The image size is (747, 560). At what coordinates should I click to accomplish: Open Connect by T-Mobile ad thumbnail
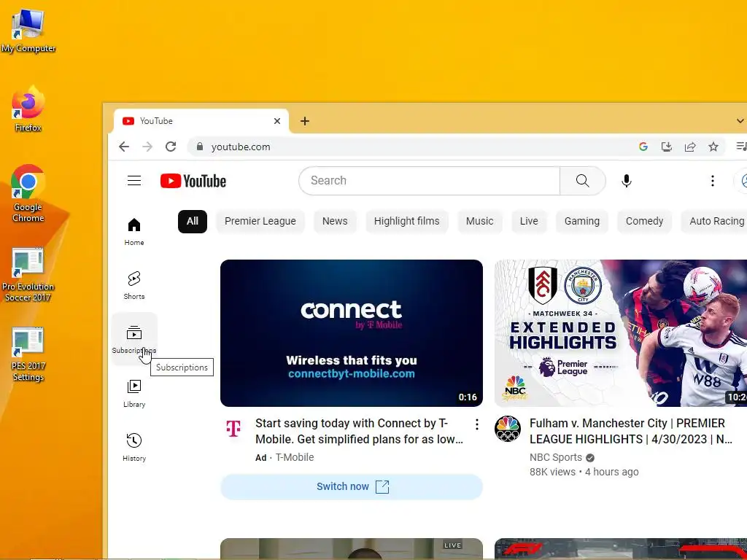pyautogui.click(x=352, y=332)
